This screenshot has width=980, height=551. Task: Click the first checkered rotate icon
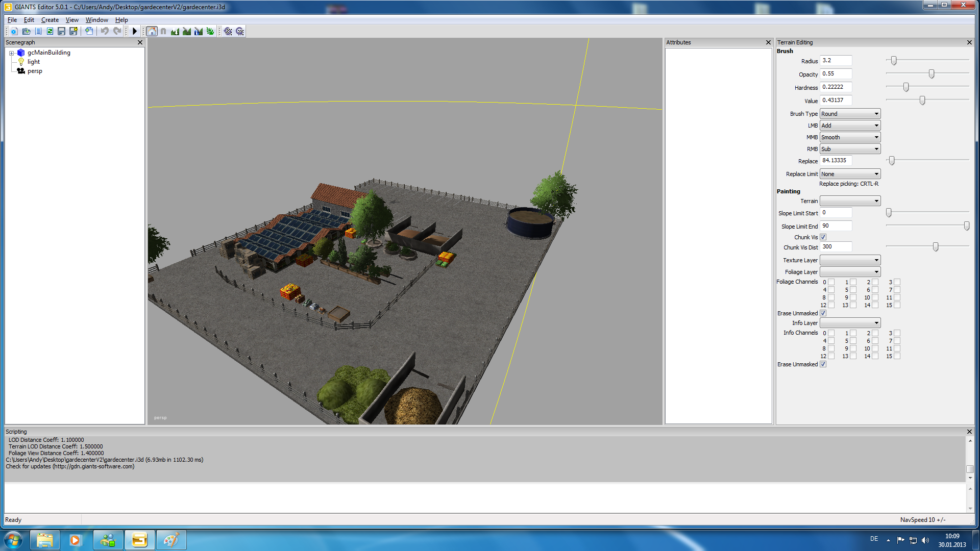(228, 31)
